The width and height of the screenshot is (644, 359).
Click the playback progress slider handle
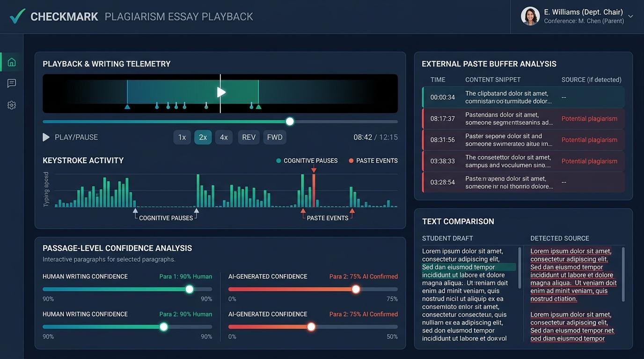tap(290, 122)
